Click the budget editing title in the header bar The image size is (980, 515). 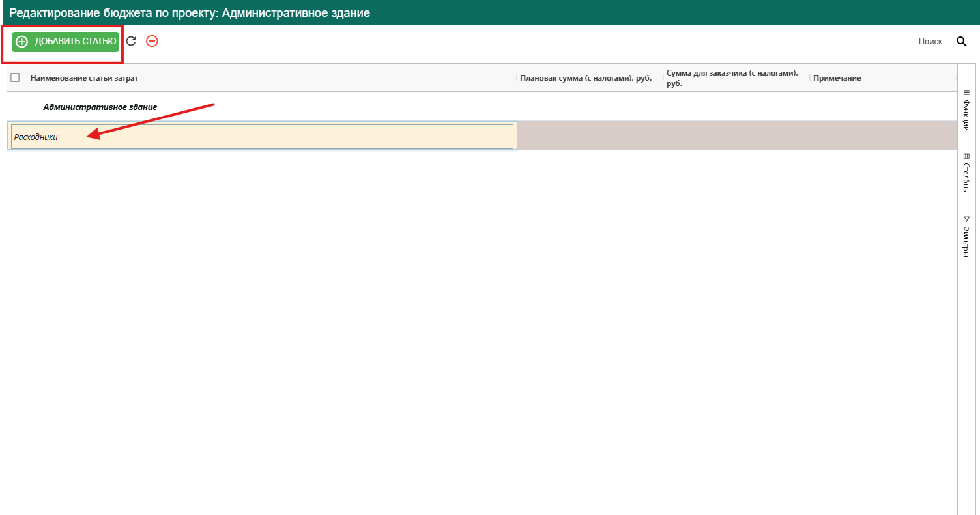click(x=190, y=13)
